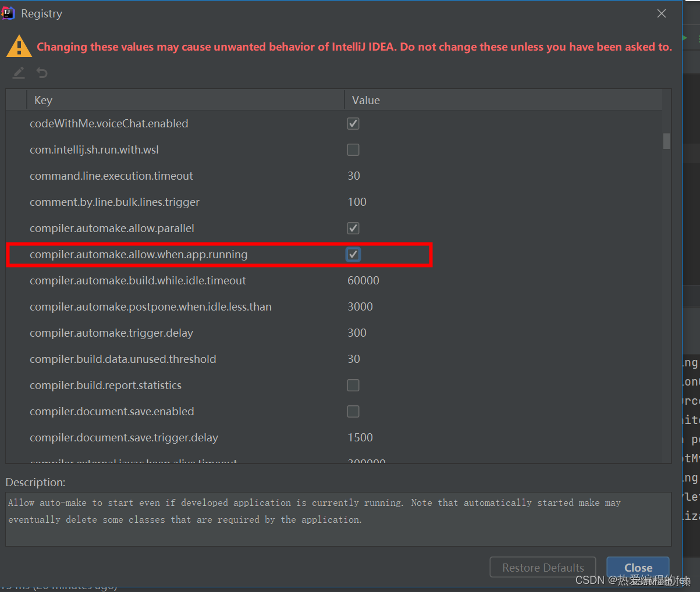The height and width of the screenshot is (592, 700).
Task: Select compiler.automake.postpone.when.idle.less.than key
Action: (x=151, y=306)
